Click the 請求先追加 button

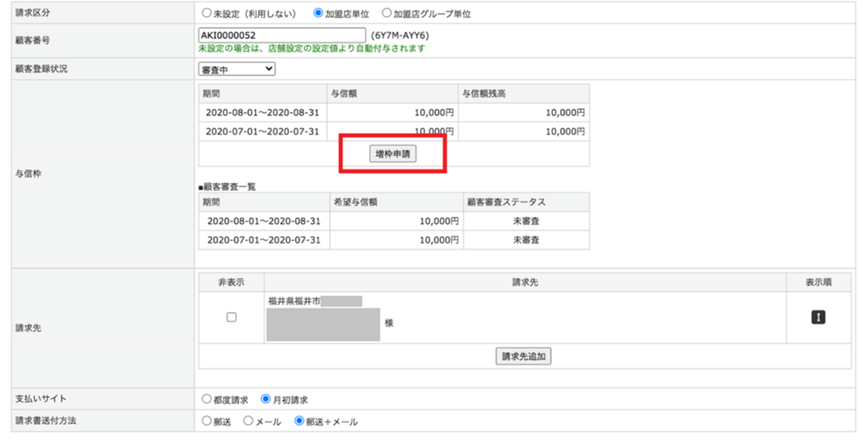(x=524, y=356)
